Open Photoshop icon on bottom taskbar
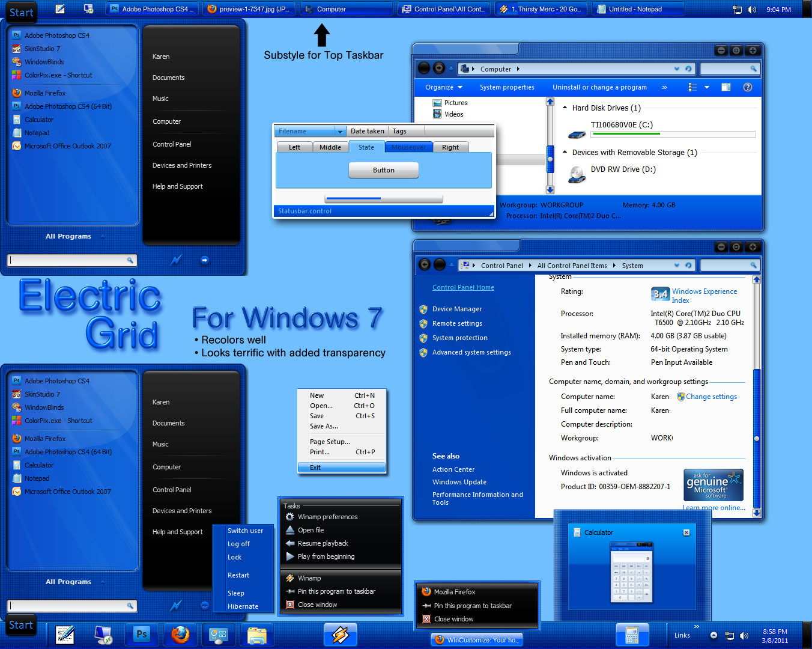The height and width of the screenshot is (649, 812). pos(142,635)
